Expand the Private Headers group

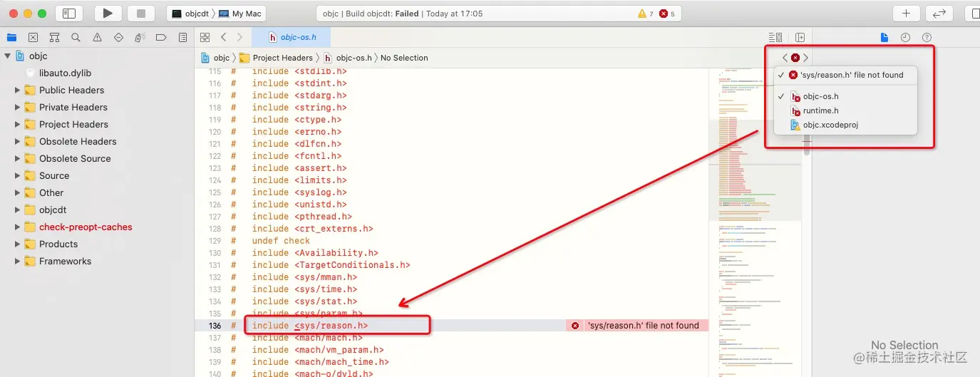tap(17, 107)
